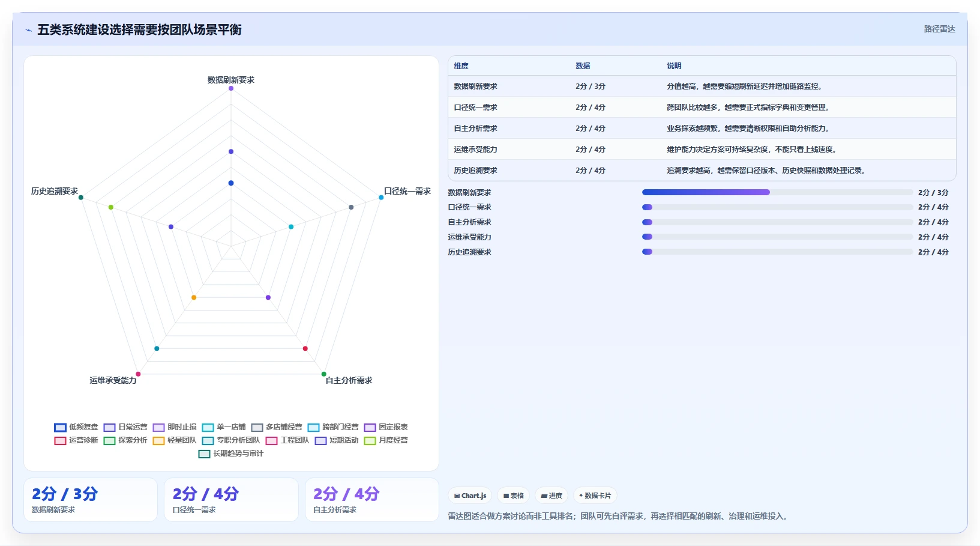
Task: Select the 数据刷新要求 table row name
Action: tap(475, 86)
